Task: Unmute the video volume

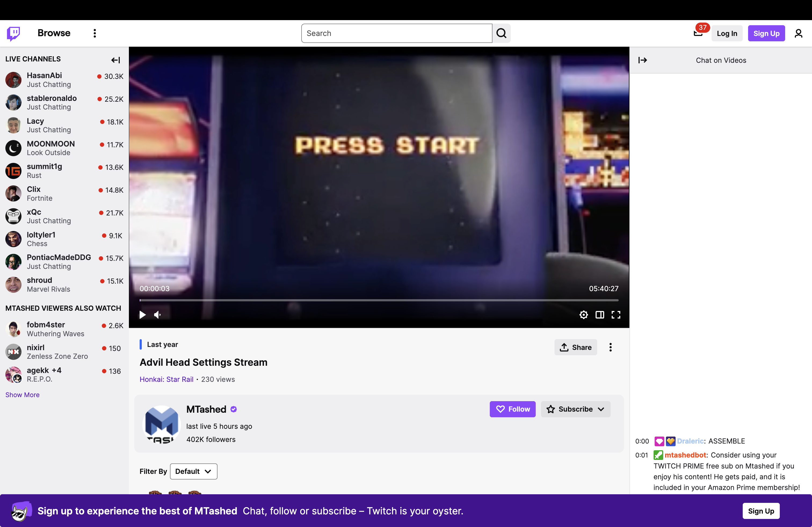Action: (x=157, y=314)
